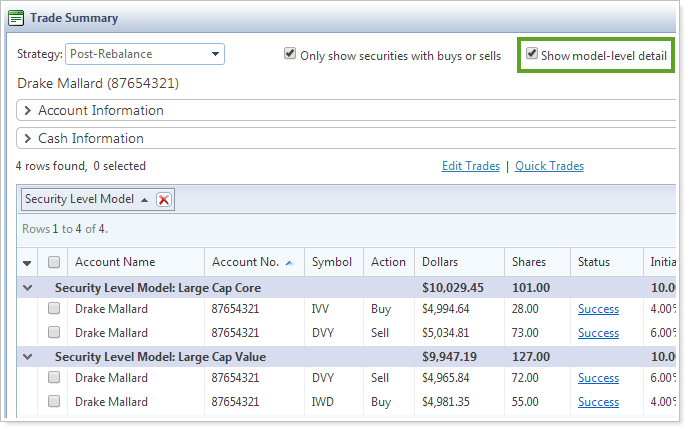Uncheck Show model-level detail
The width and height of the screenshot is (689, 431).
(x=533, y=55)
